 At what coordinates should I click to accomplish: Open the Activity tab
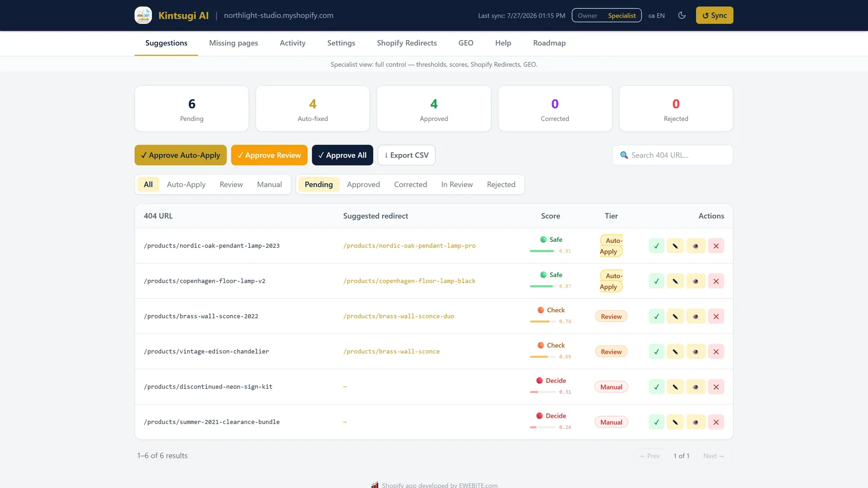[293, 43]
